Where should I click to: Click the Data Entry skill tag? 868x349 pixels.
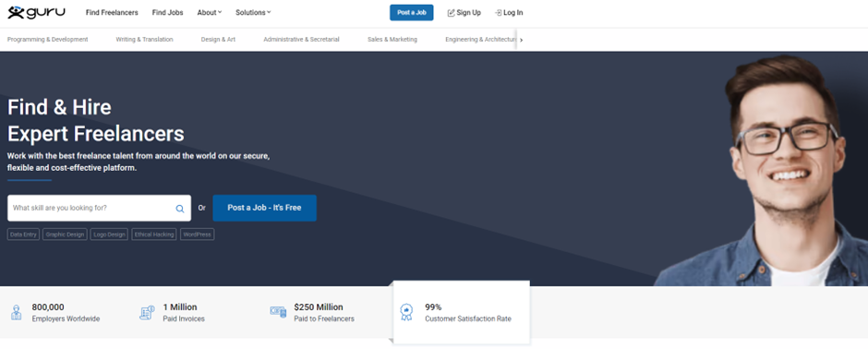pos(23,235)
